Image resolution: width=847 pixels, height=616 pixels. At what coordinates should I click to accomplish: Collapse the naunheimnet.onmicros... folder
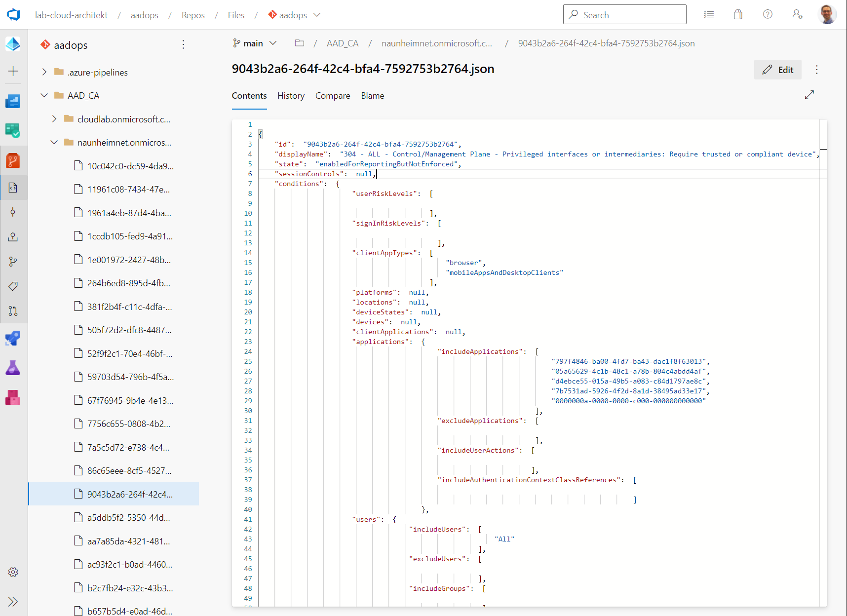(54, 142)
